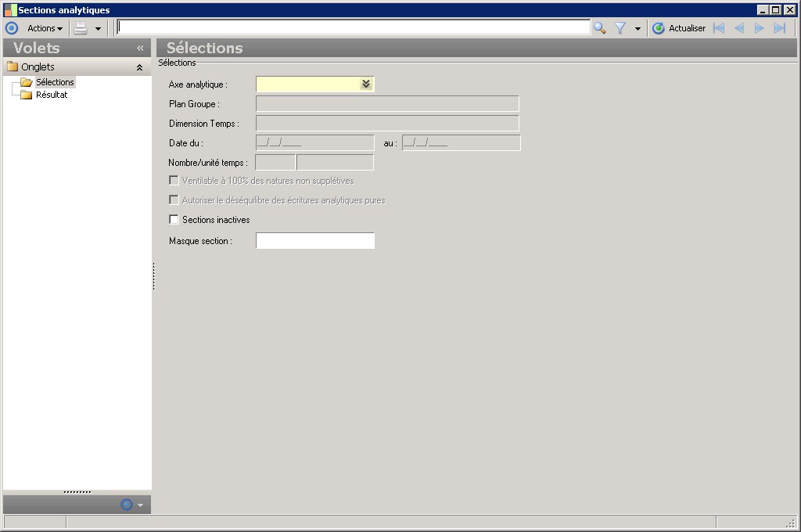The image size is (801, 532).
Task: Click the Axe analytique label
Action: coord(198,84)
